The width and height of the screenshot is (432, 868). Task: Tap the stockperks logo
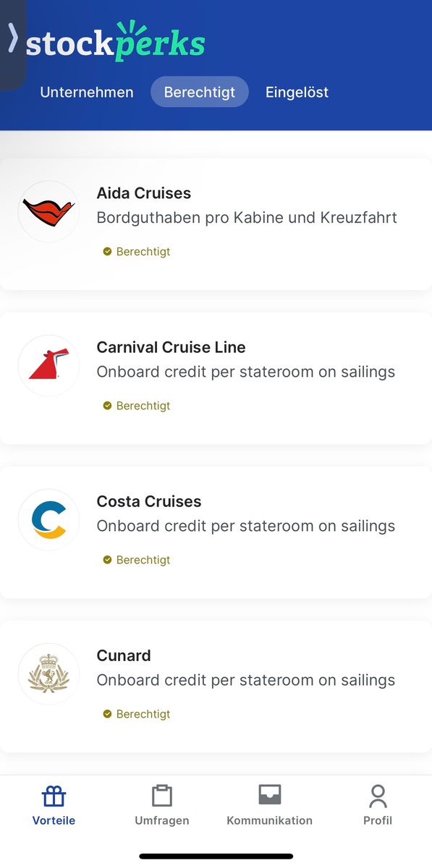pyautogui.click(x=116, y=41)
